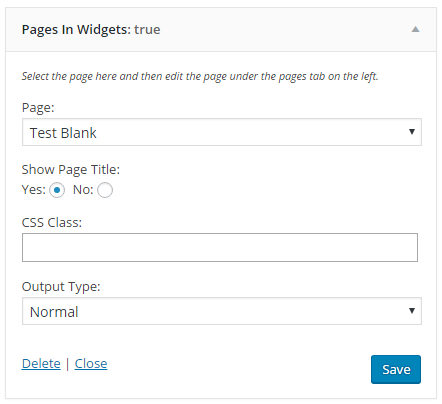Click the Pages In Widgets header title
This screenshot has width=442, height=404.
click(76, 30)
